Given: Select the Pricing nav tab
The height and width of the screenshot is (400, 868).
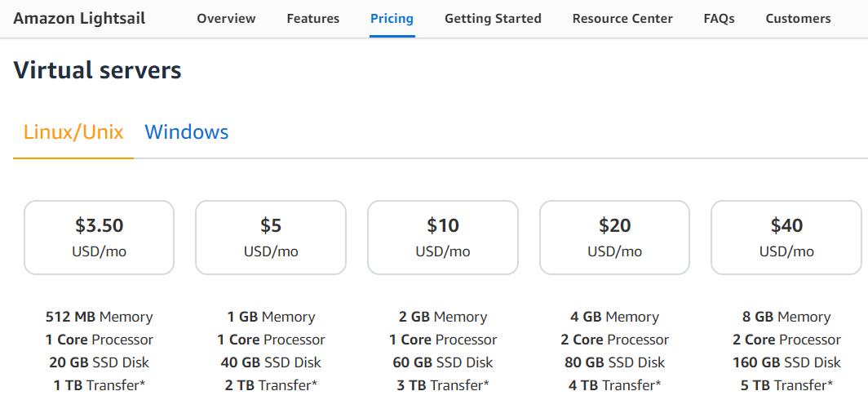Looking at the screenshot, I should pyautogui.click(x=392, y=18).
